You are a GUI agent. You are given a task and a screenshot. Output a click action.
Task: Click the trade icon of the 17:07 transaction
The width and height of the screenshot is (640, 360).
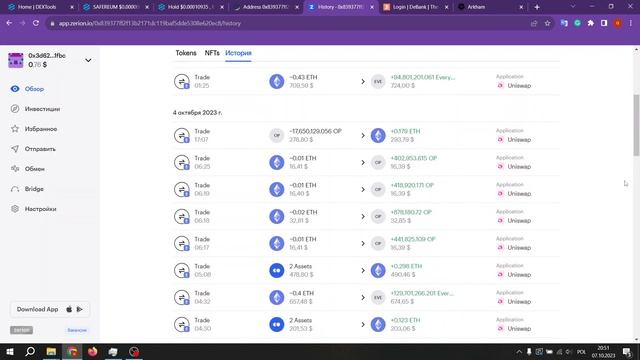(182, 136)
